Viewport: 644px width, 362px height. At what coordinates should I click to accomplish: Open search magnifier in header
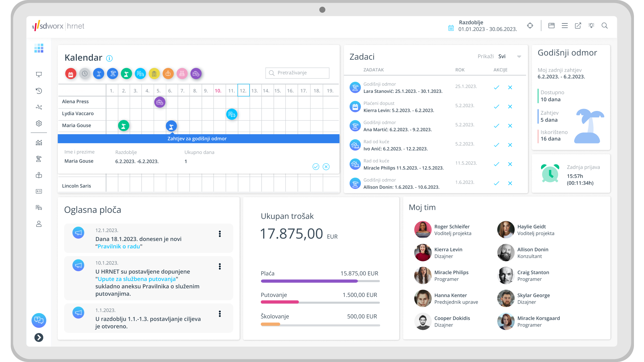605,25
